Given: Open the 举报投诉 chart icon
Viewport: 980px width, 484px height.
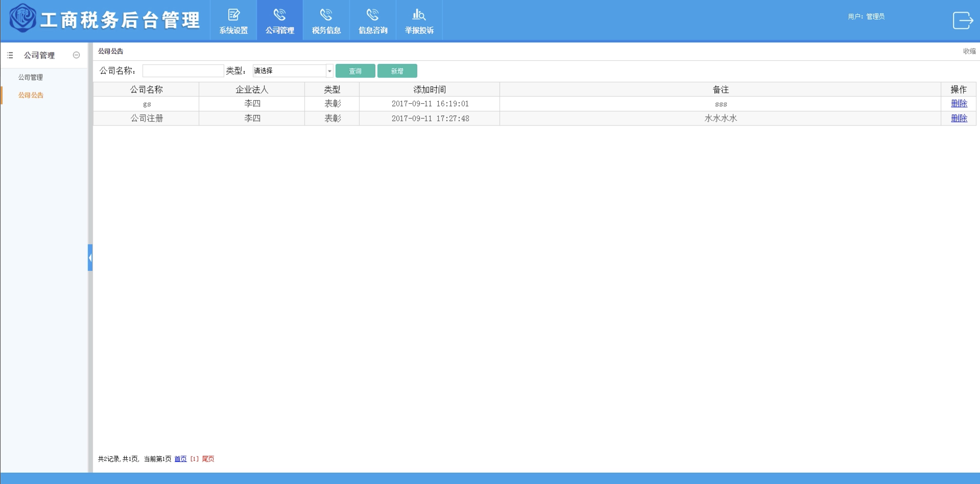Looking at the screenshot, I should [x=419, y=15].
